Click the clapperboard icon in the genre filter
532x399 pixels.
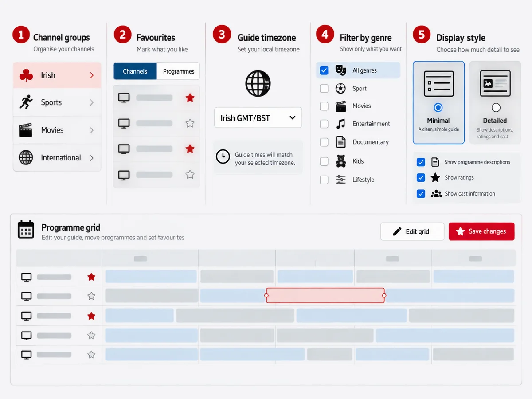(340, 106)
